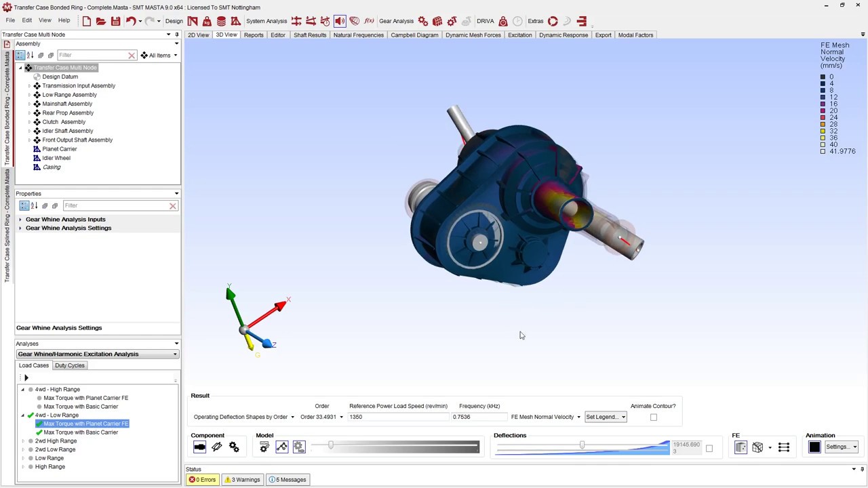
Task: Toggle the Animate Contour checkbox
Action: [654, 418]
